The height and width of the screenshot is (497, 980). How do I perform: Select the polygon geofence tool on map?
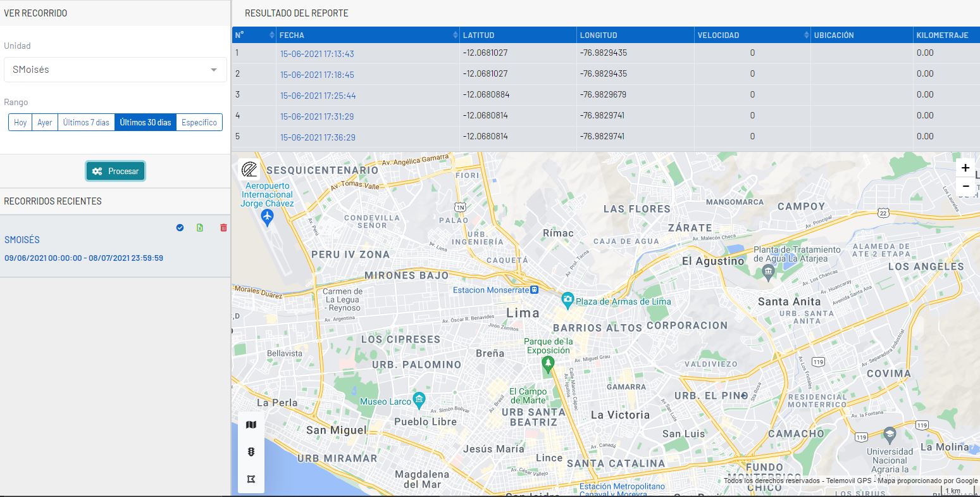coord(251,479)
